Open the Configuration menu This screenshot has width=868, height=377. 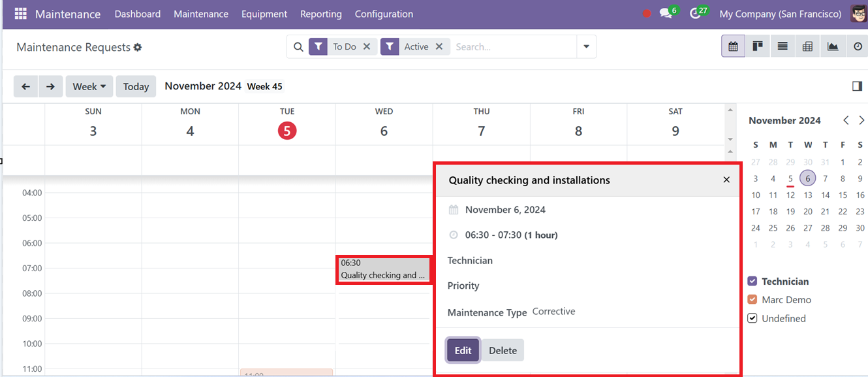pyautogui.click(x=384, y=14)
